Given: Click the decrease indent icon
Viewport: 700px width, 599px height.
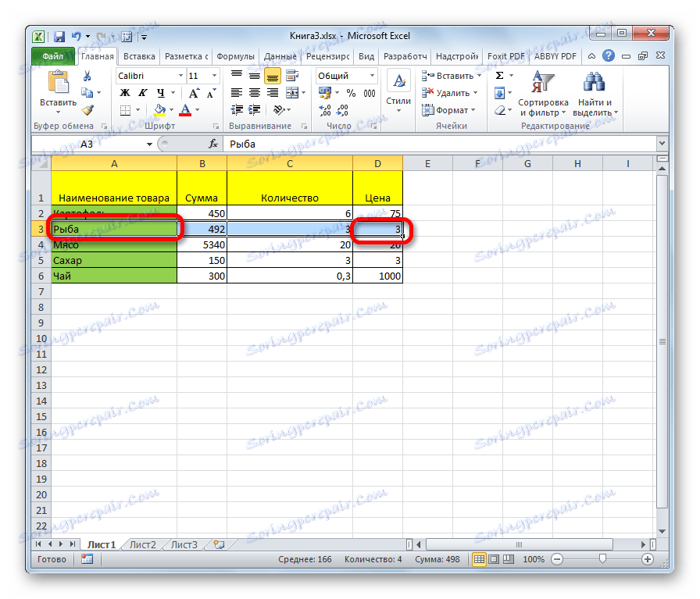Looking at the screenshot, I should click(237, 110).
